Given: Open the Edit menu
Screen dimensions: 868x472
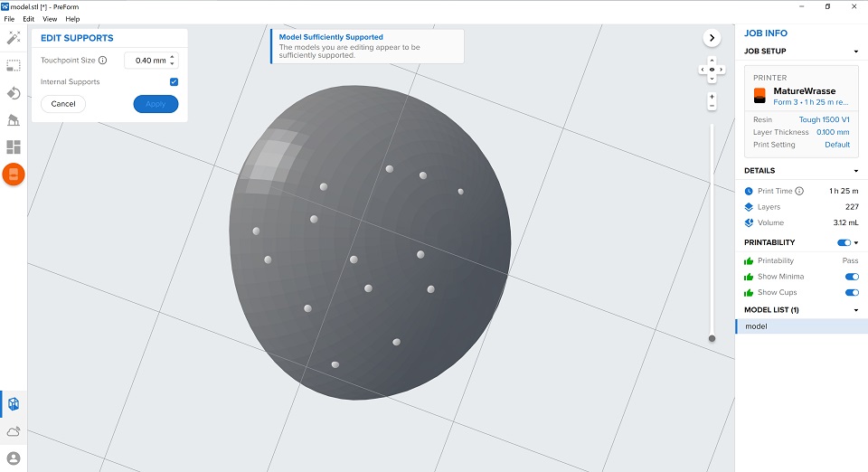Looking at the screenshot, I should [29, 19].
